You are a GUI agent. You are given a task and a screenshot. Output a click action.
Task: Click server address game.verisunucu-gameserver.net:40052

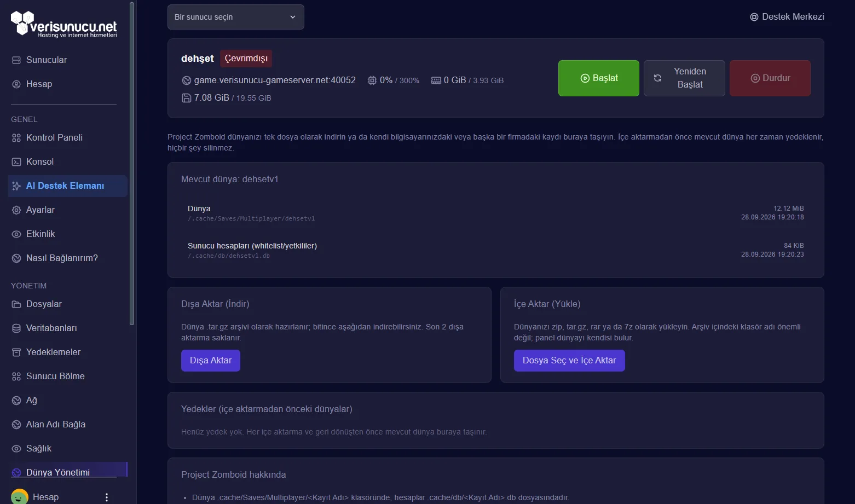275,80
